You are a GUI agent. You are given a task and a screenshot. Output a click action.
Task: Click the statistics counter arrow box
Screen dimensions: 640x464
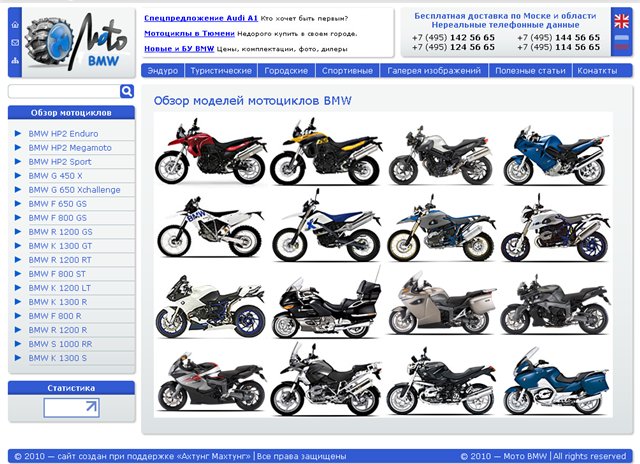pyautogui.click(x=71, y=407)
